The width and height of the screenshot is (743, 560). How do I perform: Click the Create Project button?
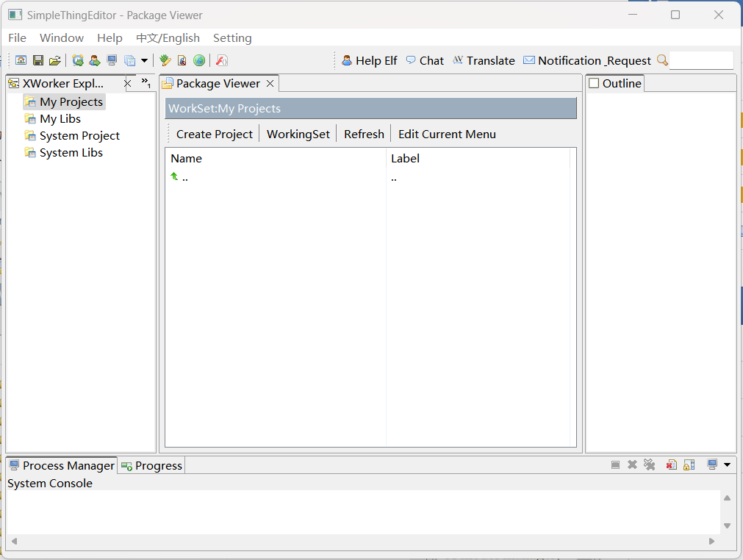click(214, 134)
